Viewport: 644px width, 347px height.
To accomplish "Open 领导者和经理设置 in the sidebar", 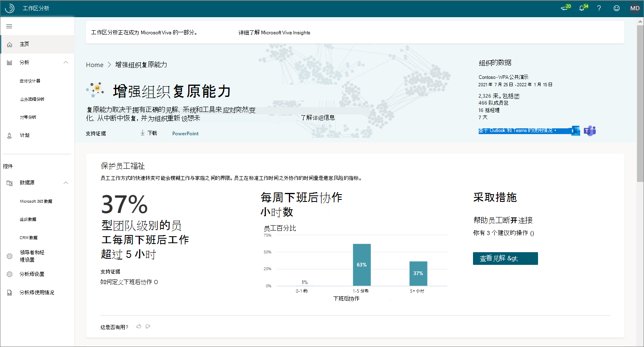I will tap(32, 256).
